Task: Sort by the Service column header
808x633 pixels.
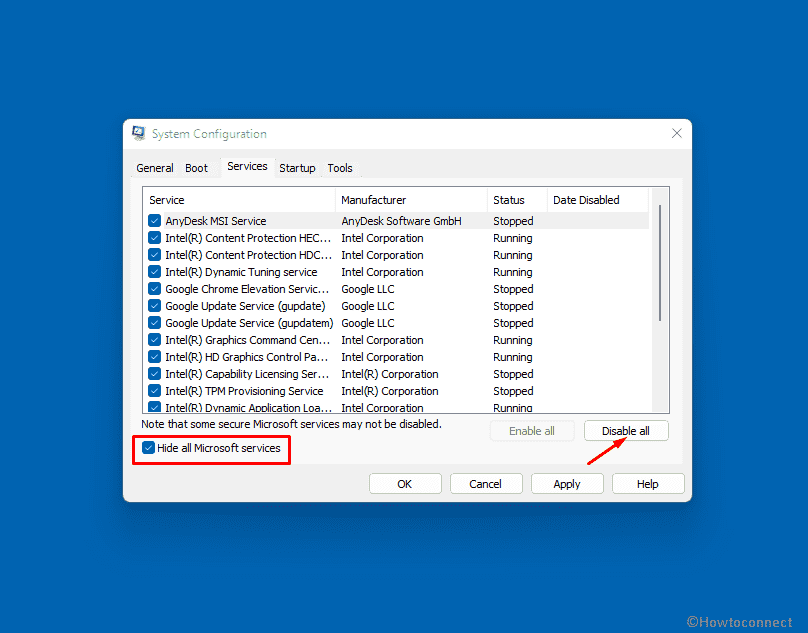Action: (x=239, y=200)
